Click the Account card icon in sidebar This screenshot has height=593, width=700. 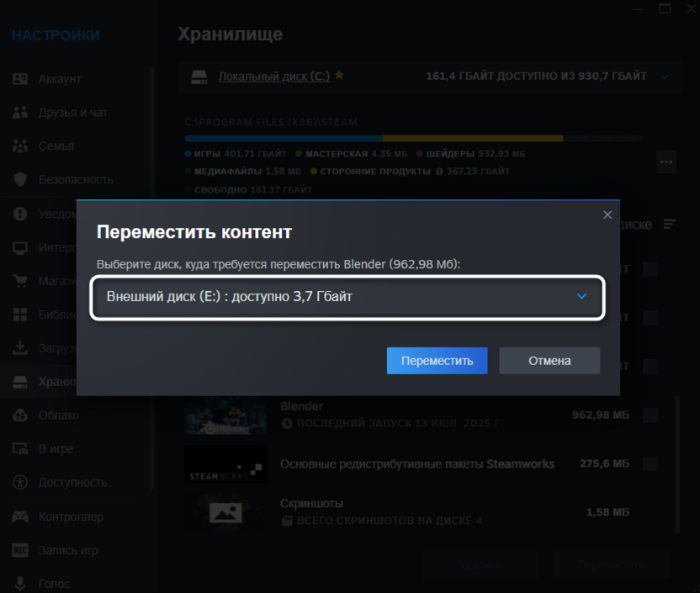pos(20,79)
